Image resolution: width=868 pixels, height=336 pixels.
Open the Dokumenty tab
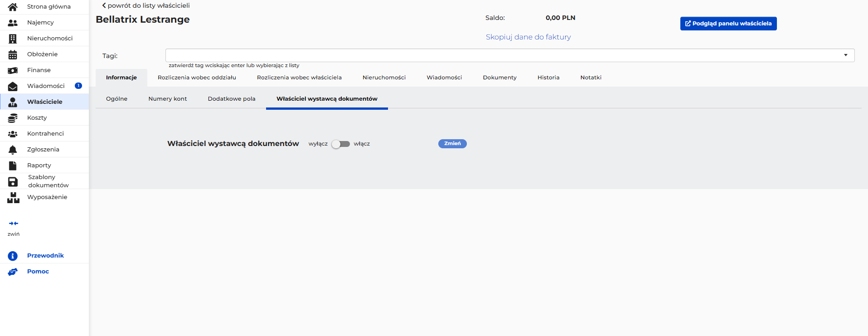(499, 78)
